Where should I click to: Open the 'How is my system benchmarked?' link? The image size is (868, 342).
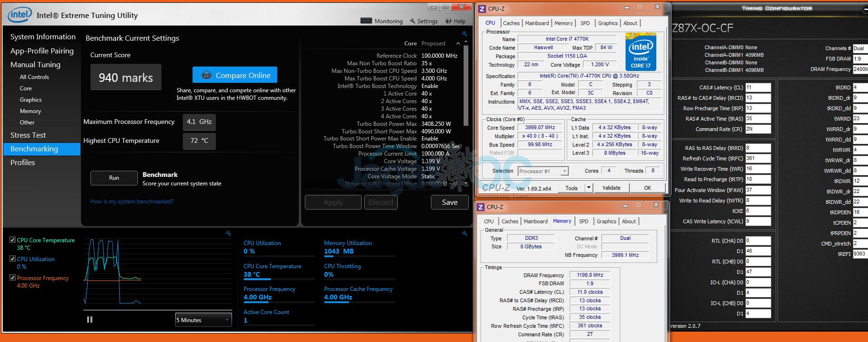tap(132, 202)
